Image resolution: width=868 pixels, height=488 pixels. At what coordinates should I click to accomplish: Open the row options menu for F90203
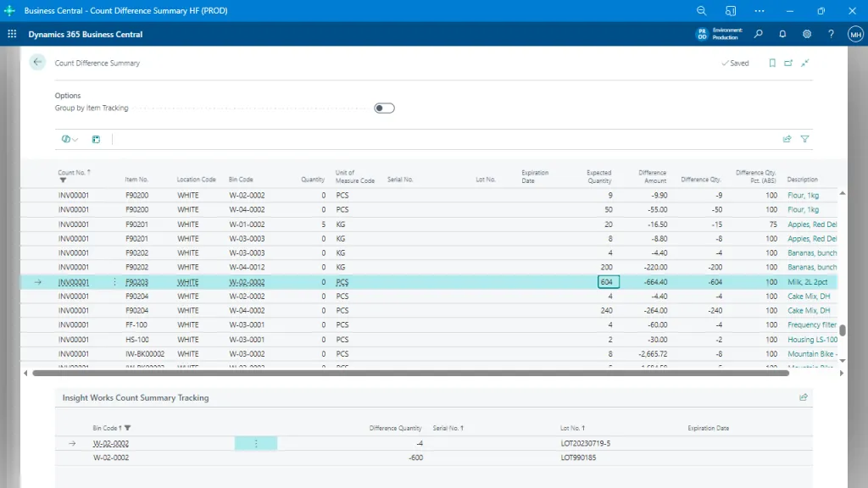115,281
